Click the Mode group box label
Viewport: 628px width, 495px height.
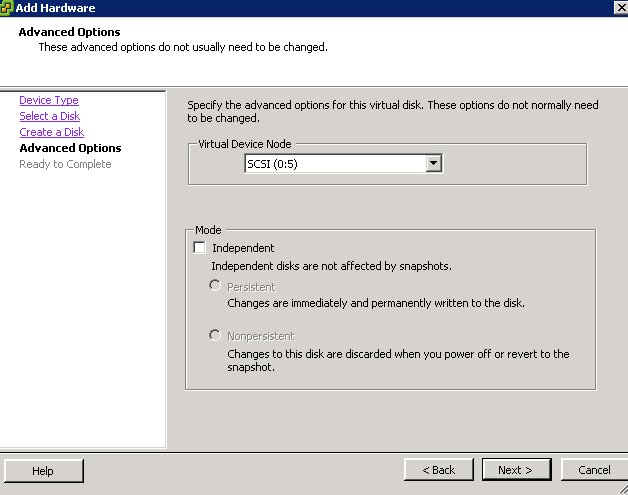tap(208, 230)
